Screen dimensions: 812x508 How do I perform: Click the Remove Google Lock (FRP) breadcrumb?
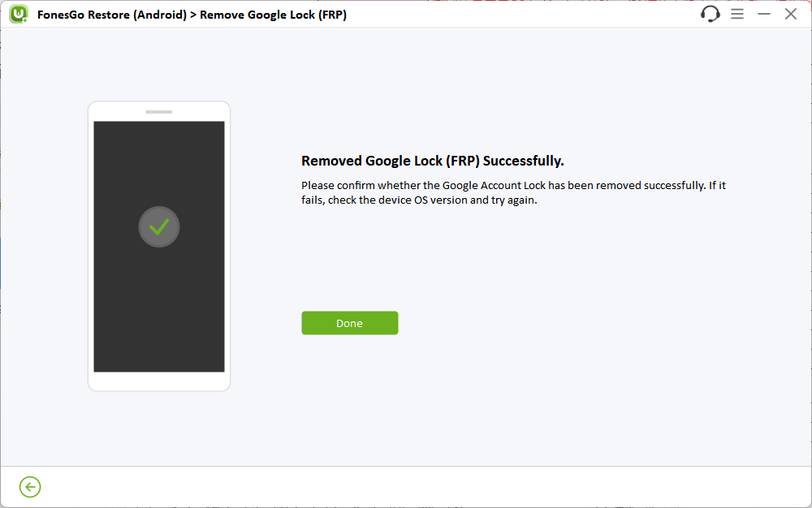click(x=272, y=14)
